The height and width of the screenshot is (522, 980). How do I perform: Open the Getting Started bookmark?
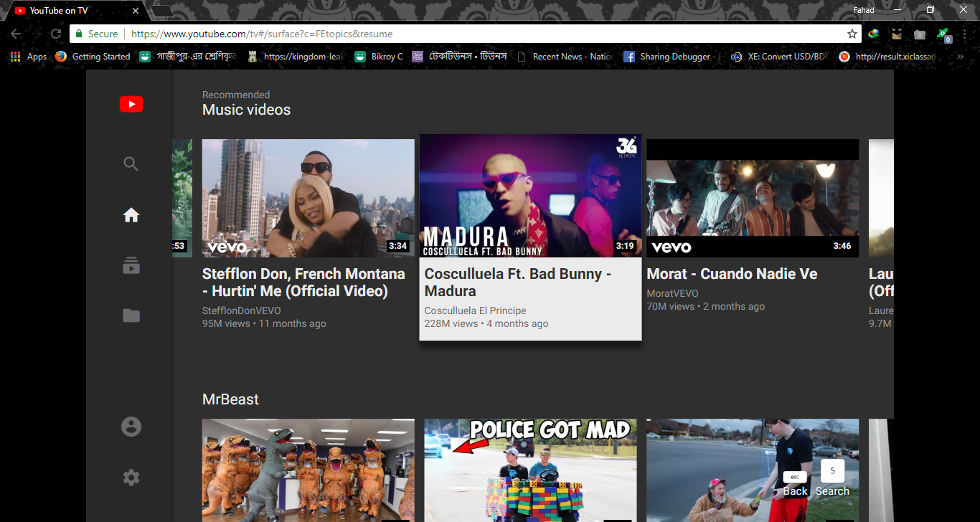pyautogui.click(x=93, y=57)
